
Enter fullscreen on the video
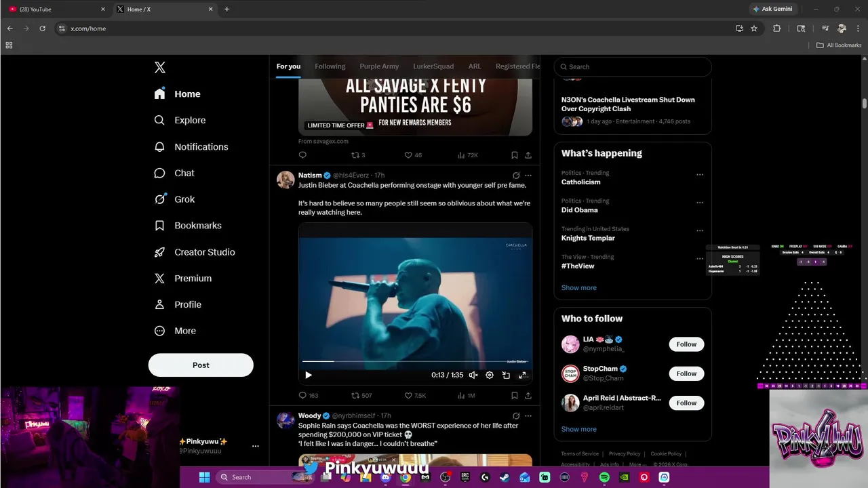tap(522, 375)
